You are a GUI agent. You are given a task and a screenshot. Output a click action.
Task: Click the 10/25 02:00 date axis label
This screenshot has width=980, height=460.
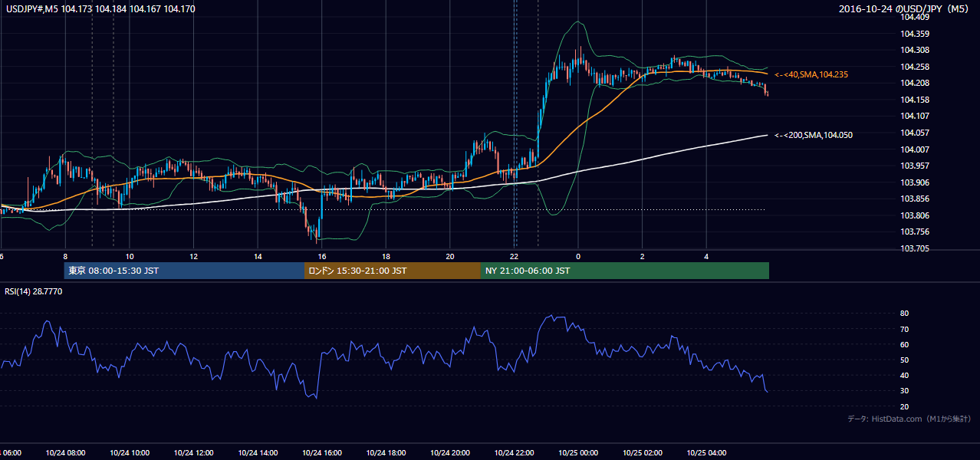tap(643, 452)
